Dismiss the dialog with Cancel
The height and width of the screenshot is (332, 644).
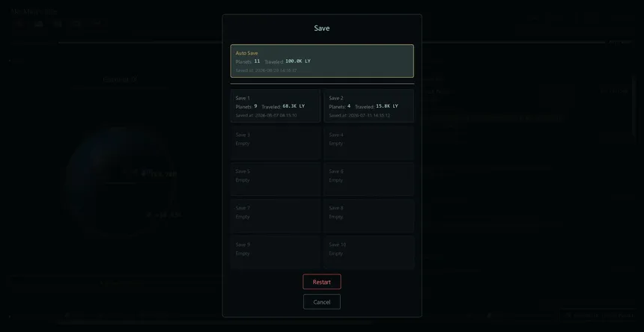322,301
